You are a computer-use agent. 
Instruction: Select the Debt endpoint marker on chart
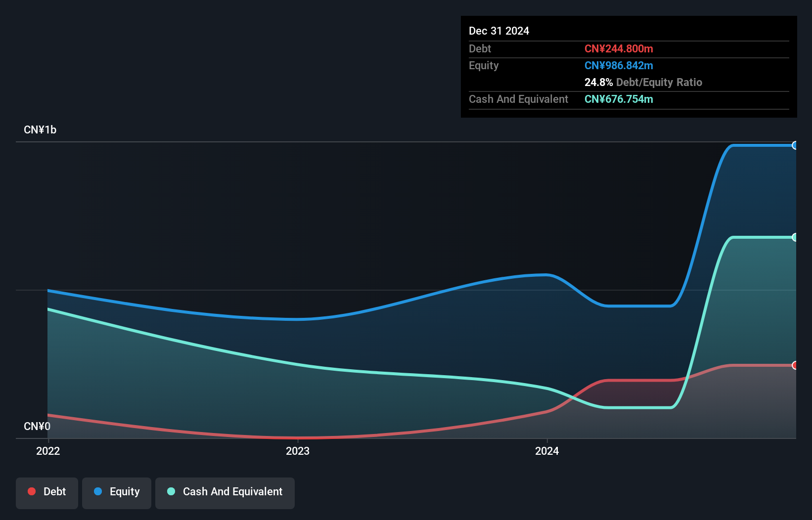click(x=795, y=365)
